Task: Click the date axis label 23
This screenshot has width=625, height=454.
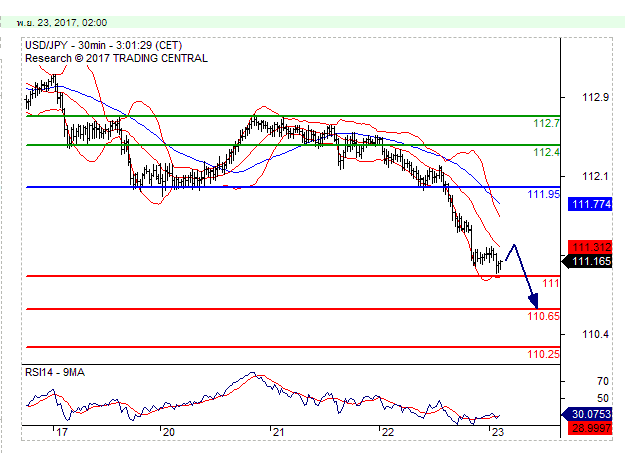Action: (497, 432)
